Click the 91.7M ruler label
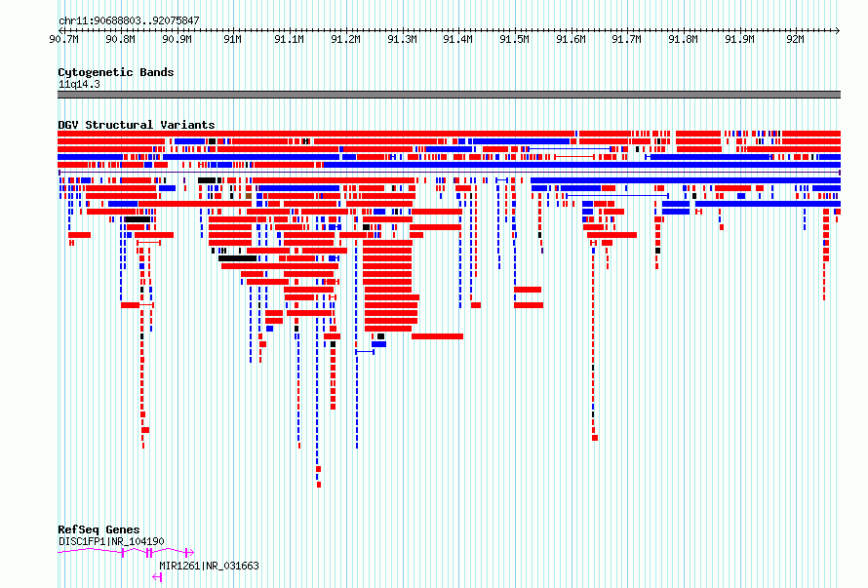 coord(627,39)
